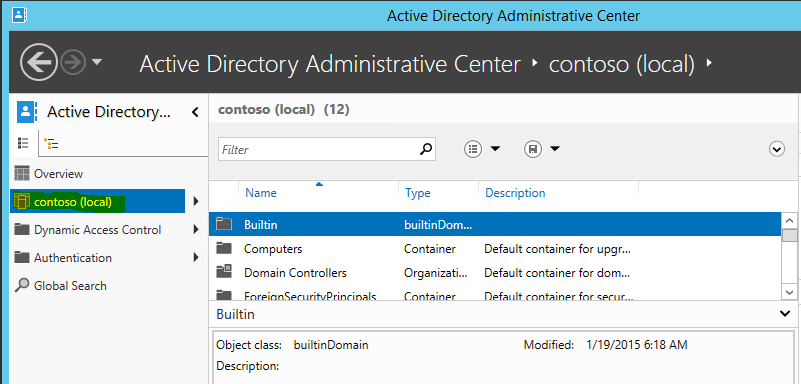The width and height of the screenshot is (801, 384).
Task: Expand Dynamic Access Control submenu arrow
Action: click(196, 230)
